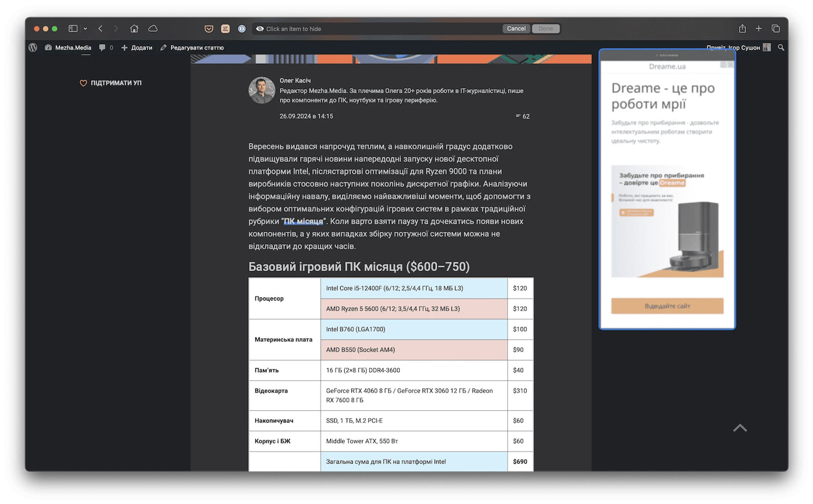Screen dimensions: 813x504
Task: Show the tab overview icon
Action: (775, 28)
